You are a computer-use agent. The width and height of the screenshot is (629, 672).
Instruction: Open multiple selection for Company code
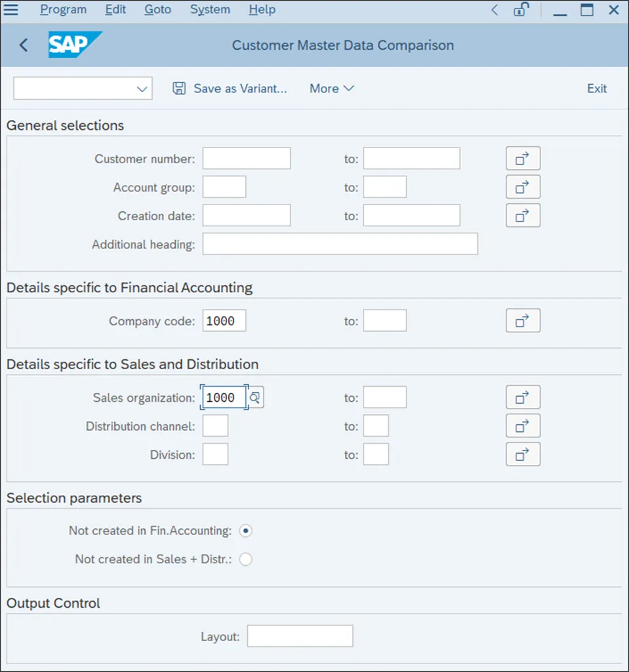point(523,321)
